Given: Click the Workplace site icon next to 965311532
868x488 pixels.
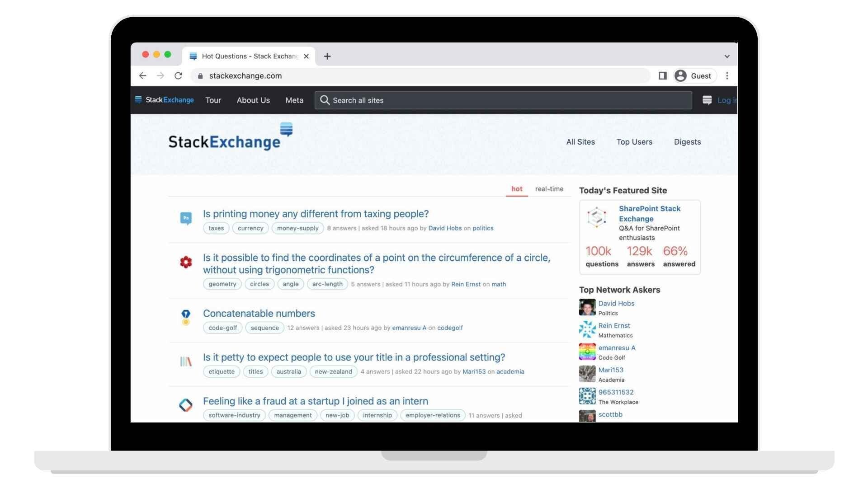Looking at the screenshot, I should [x=587, y=395].
